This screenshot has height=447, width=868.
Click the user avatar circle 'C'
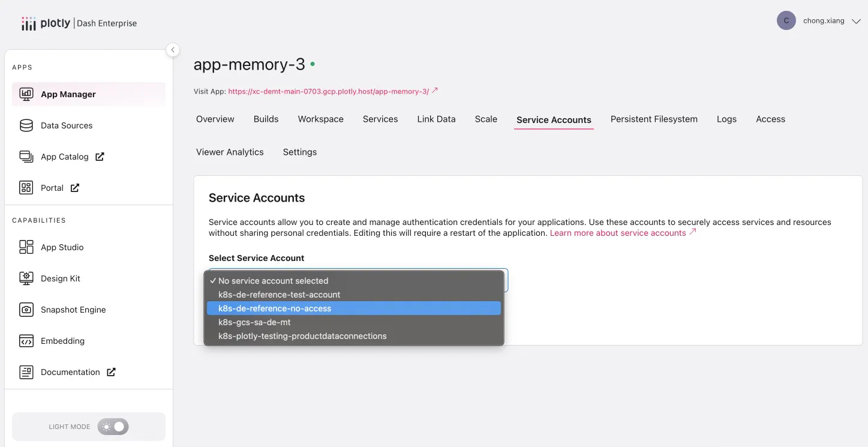[x=786, y=20]
